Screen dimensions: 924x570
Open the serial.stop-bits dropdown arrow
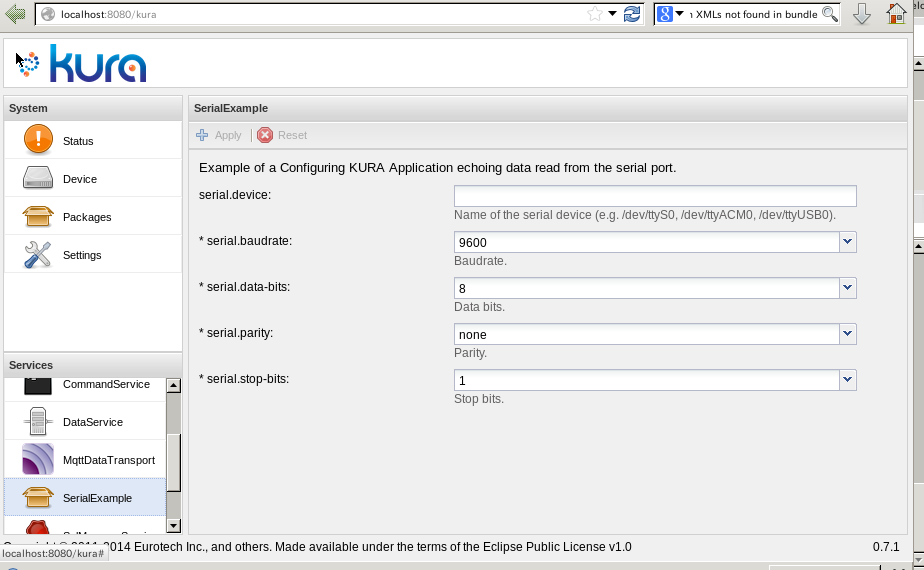(x=847, y=380)
